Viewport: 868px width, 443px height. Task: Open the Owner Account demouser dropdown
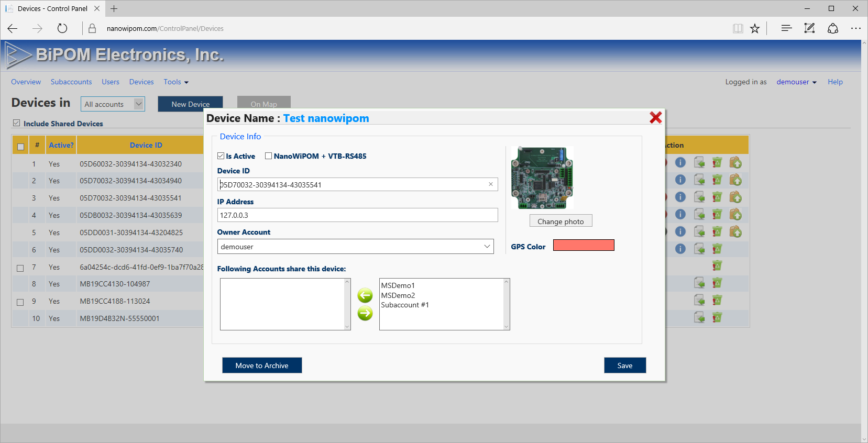coord(355,247)
